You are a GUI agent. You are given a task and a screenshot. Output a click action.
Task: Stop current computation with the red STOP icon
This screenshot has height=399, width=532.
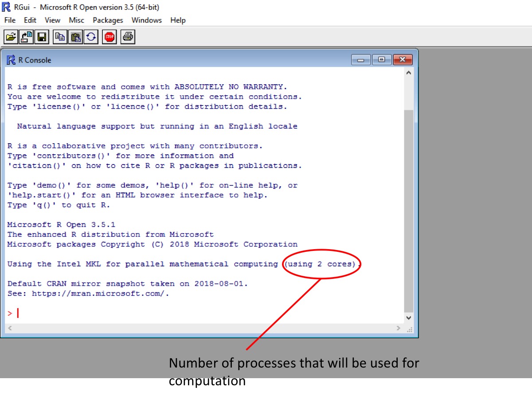(x=109, y=37)
